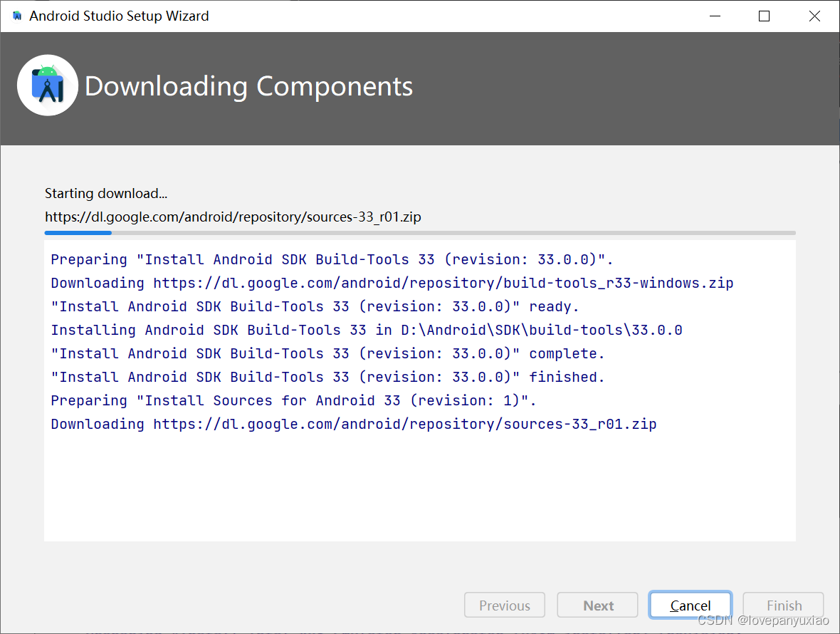Click the 'Installing Android SDK Build-Tools 33 in D:\Android' line

click(x=367, y=330)
